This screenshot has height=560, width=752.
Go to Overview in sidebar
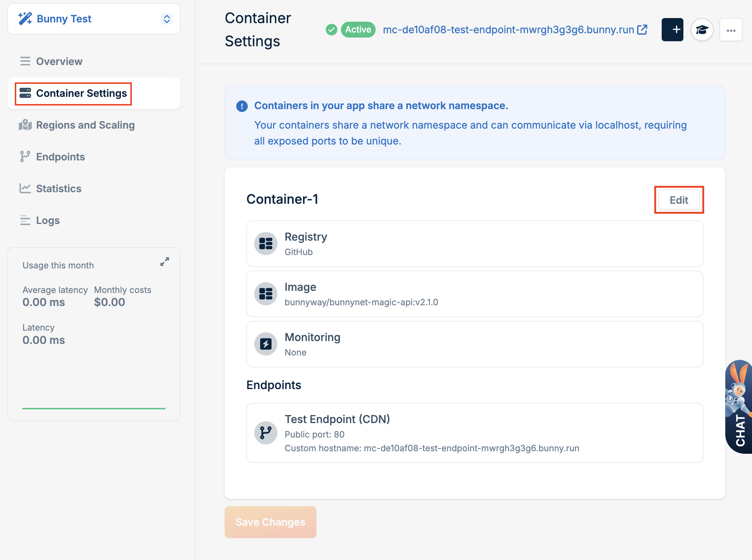click(x=59, y=61)
